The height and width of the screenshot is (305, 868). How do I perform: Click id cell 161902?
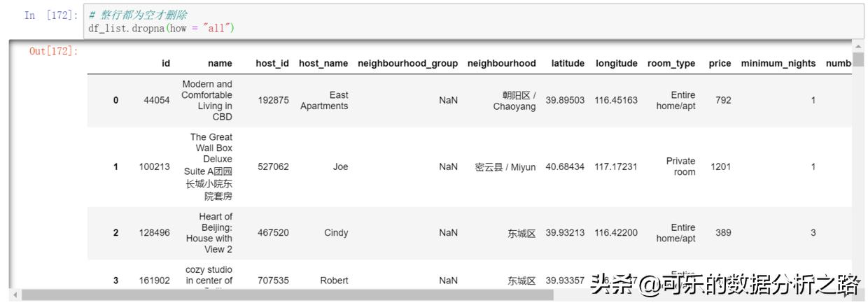155,280
